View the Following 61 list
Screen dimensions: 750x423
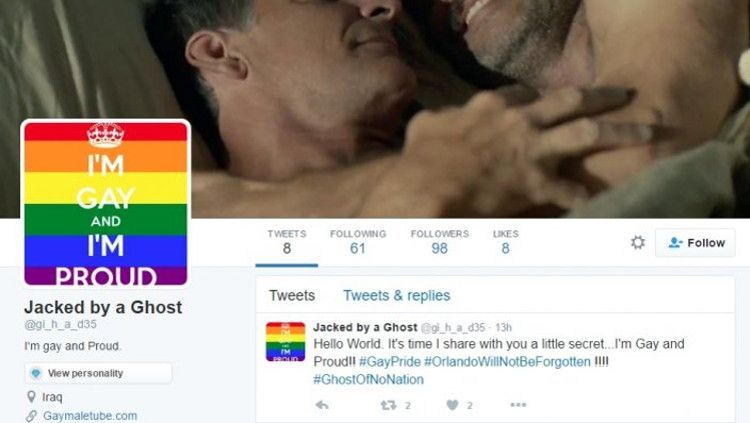[x=358, y=242]
